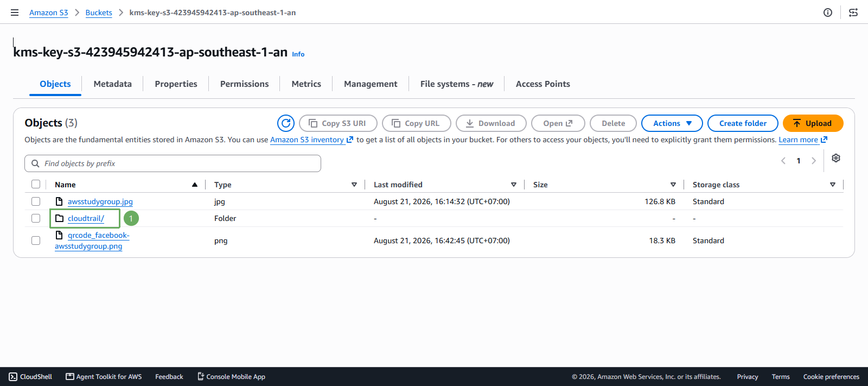Switch to the Management tab

point(371,84)
